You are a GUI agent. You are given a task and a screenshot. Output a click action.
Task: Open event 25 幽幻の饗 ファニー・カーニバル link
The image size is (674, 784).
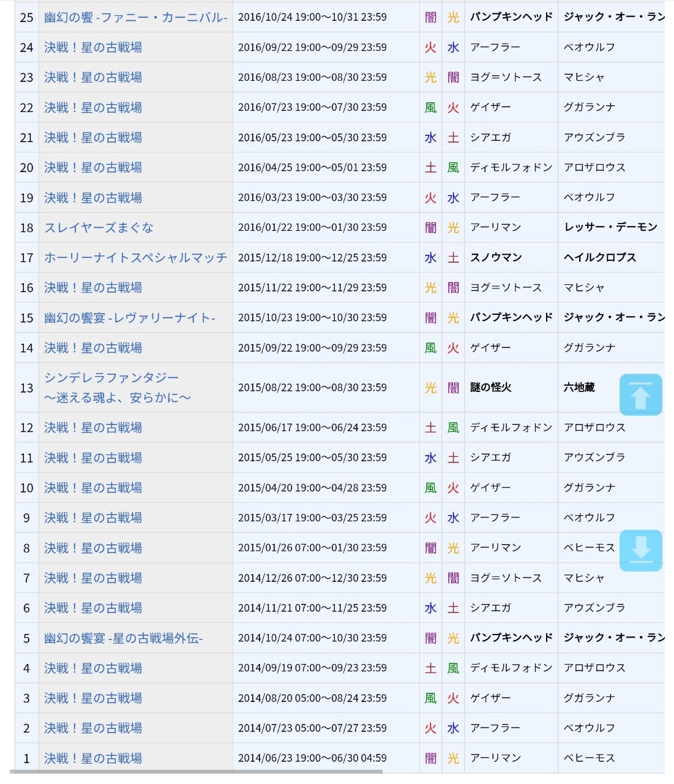(135, 17)
